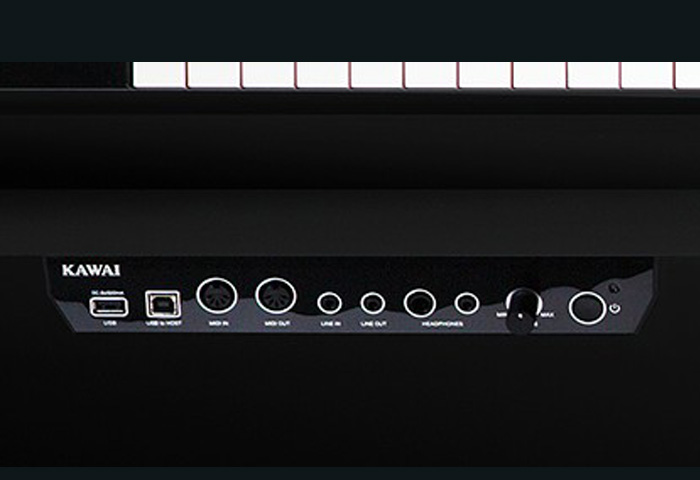This screenshot has height=480, width=700.
Task: Click the USB to HOST label
Action: tap(164, 323)
